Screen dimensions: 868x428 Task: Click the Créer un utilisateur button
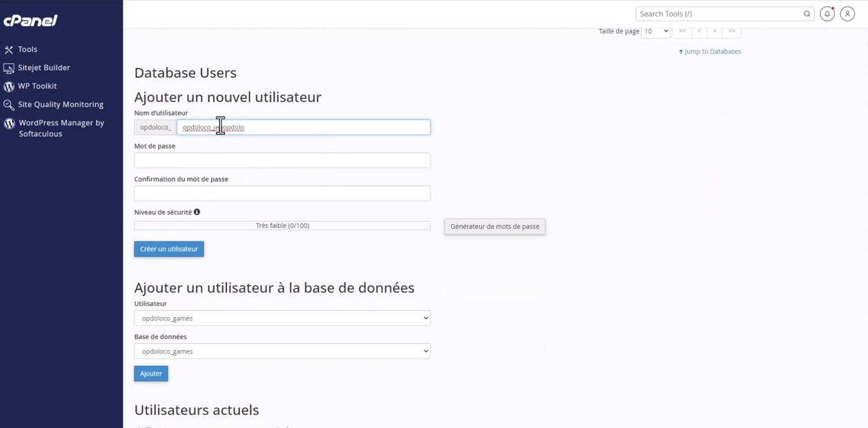(x=168, y=249)
